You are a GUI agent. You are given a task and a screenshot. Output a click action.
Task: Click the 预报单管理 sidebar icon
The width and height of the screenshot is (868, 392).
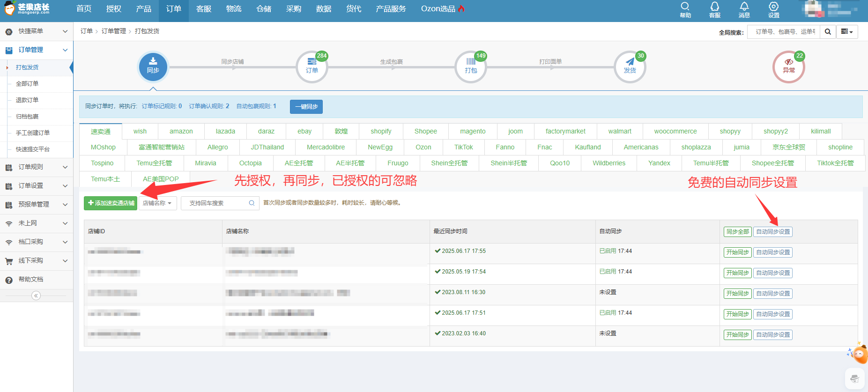9,205
